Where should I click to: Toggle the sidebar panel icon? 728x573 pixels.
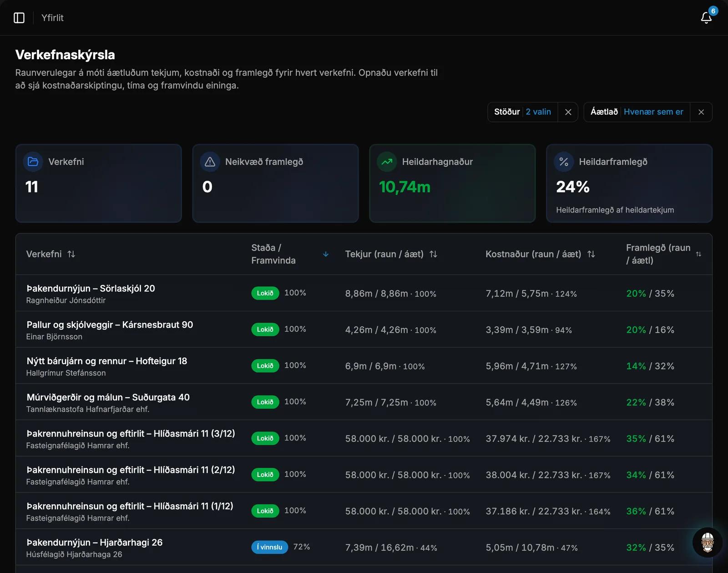19,18
